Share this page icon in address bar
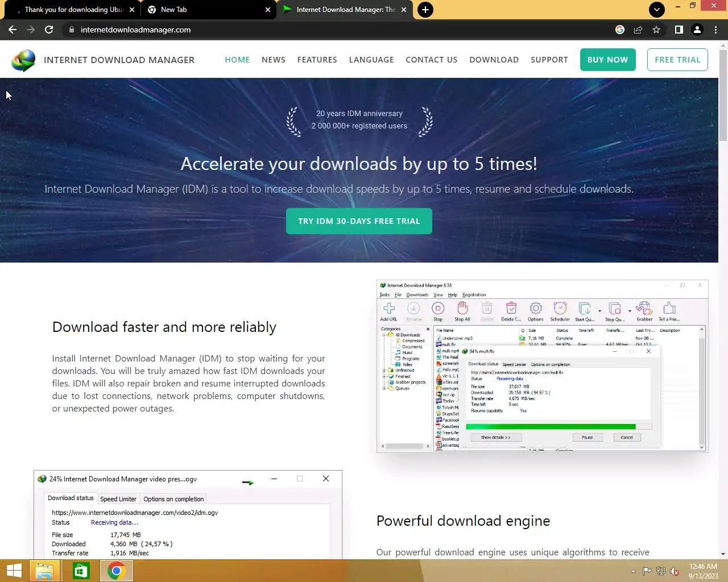This screenshot has width=728, height=582. click(x=638, y=30)
